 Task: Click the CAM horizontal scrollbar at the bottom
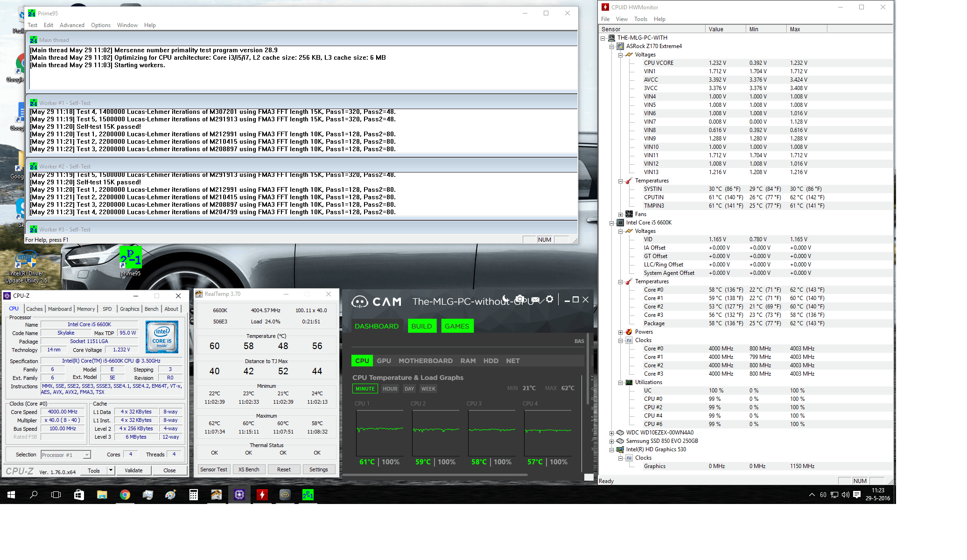point(435,475)
